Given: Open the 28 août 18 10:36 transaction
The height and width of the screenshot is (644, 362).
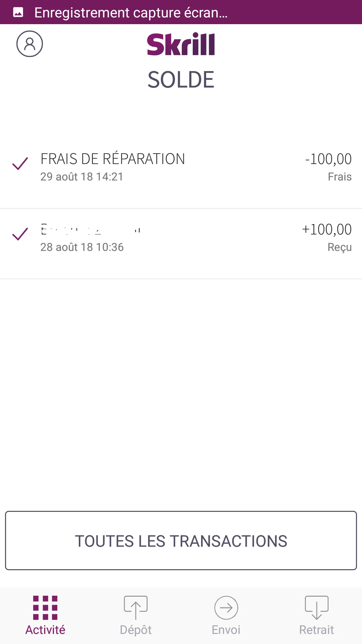Looking at the screenshot, I should [x=82, y=247].
